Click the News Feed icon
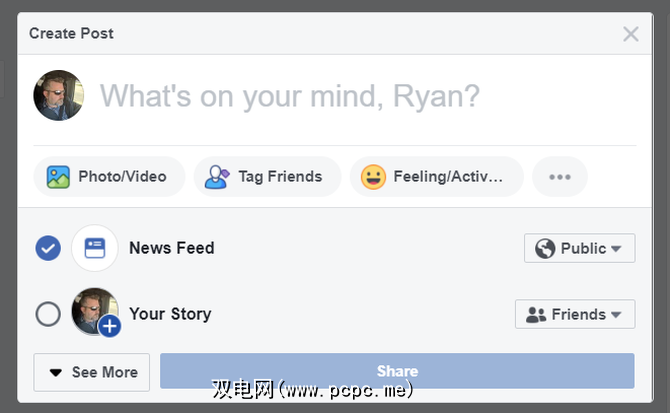670x413 pixels. coord(95,248)
